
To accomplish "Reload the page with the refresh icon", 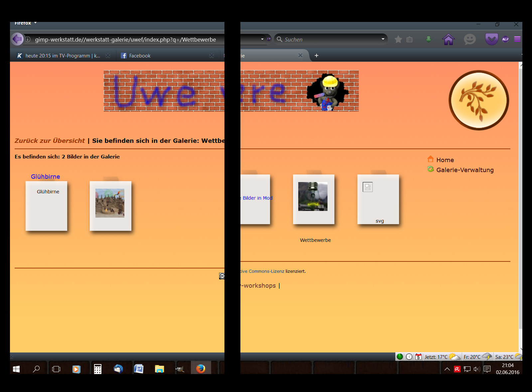I will (x=269, y=39).
